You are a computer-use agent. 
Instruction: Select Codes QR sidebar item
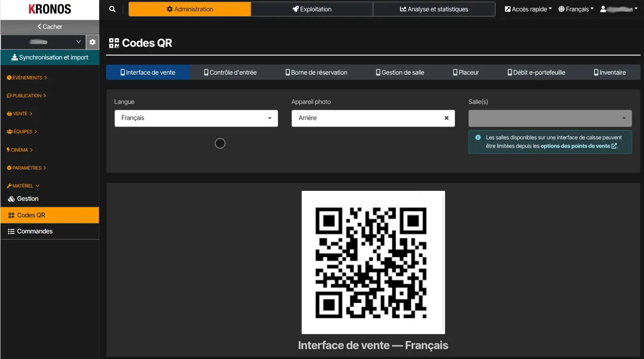tap(50, 215)
